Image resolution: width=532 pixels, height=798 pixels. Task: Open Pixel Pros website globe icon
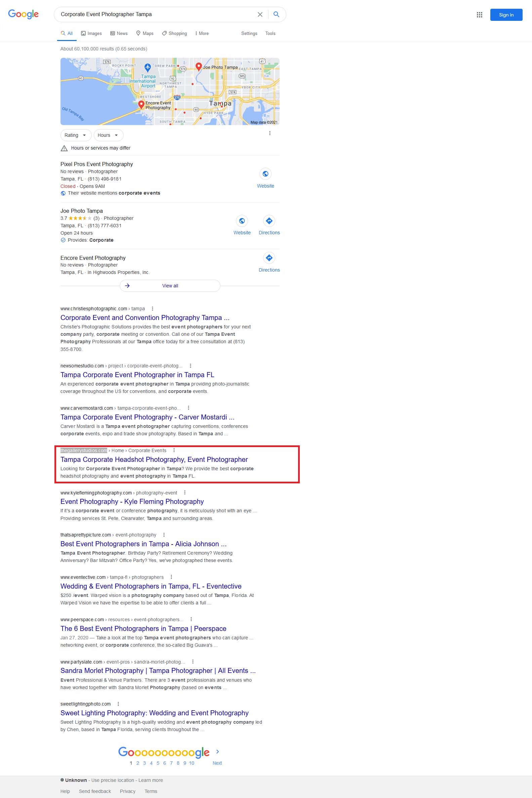(x=265, y=174)
